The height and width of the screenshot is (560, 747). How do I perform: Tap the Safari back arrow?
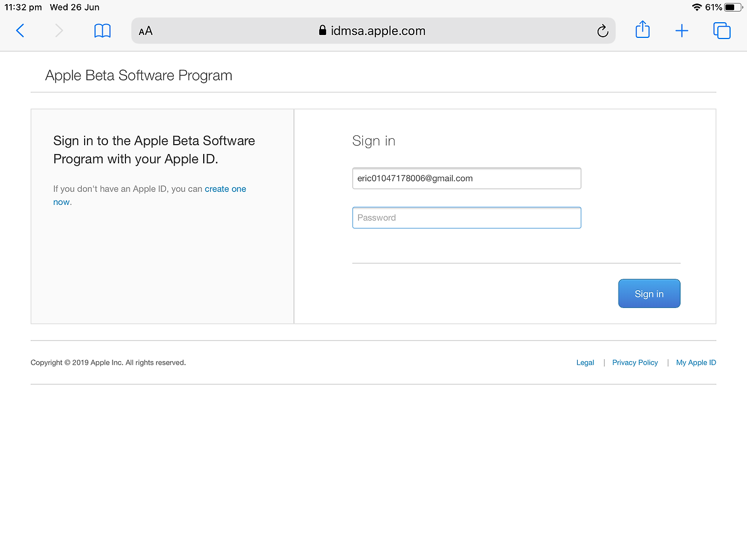(20, 31)
